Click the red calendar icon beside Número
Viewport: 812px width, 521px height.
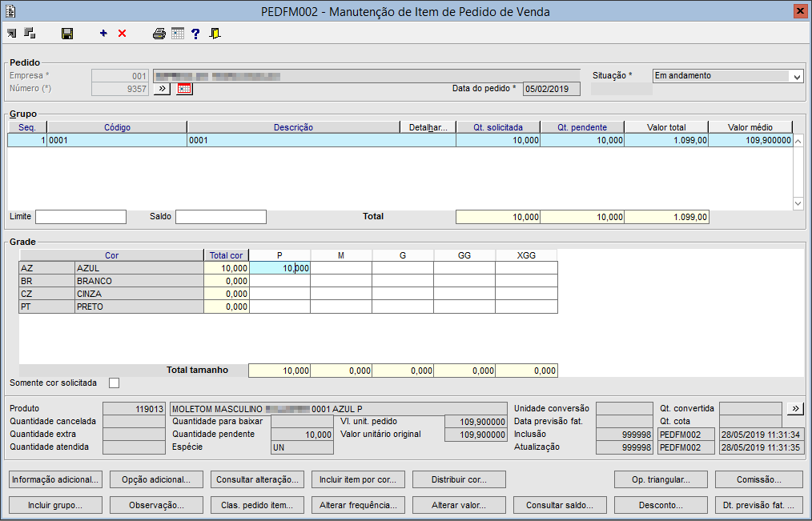tap(184, 89)
